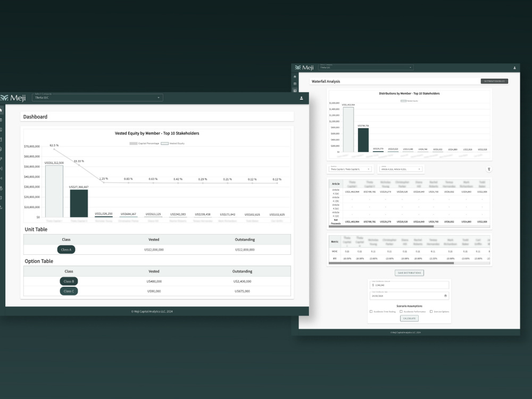Click the Dashboard page title

tap(35, 117)
